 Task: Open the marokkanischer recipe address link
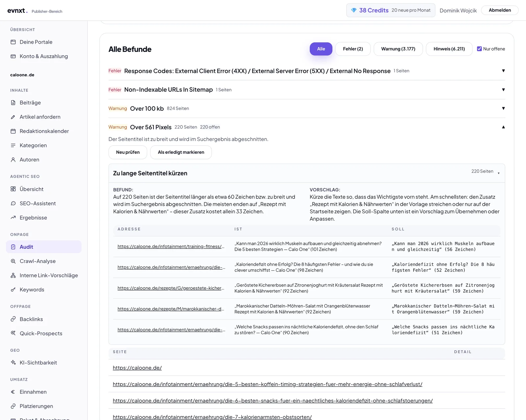point(171,309)
